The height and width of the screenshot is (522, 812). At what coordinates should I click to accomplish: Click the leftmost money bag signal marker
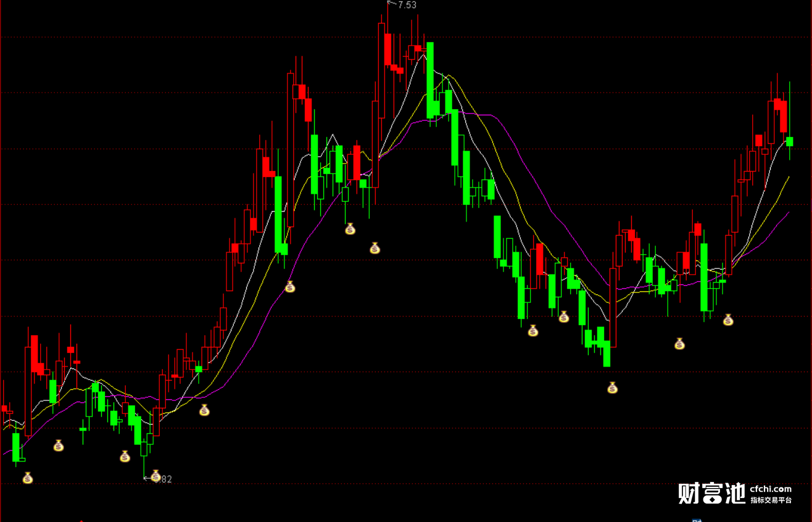point(27,478)
